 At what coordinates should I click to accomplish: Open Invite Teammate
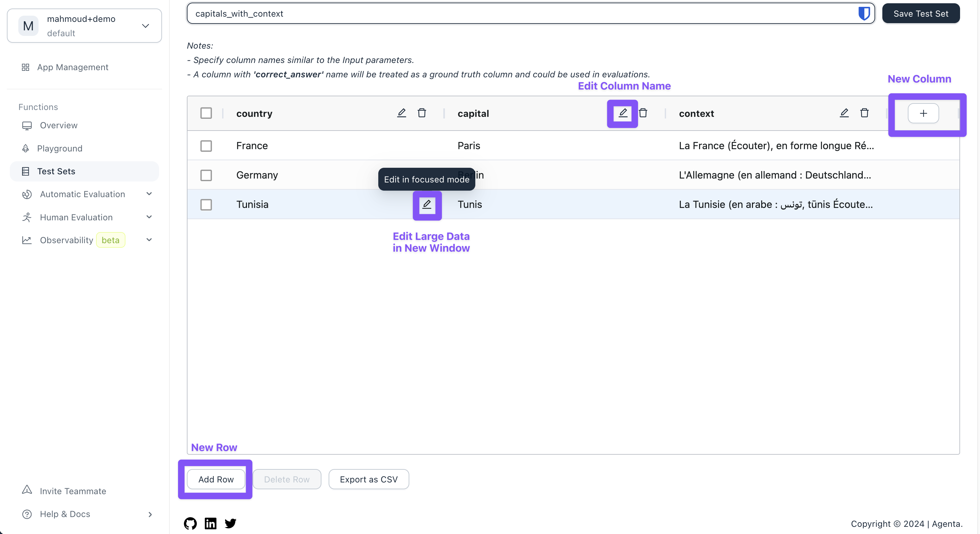[x=85, y=491]
